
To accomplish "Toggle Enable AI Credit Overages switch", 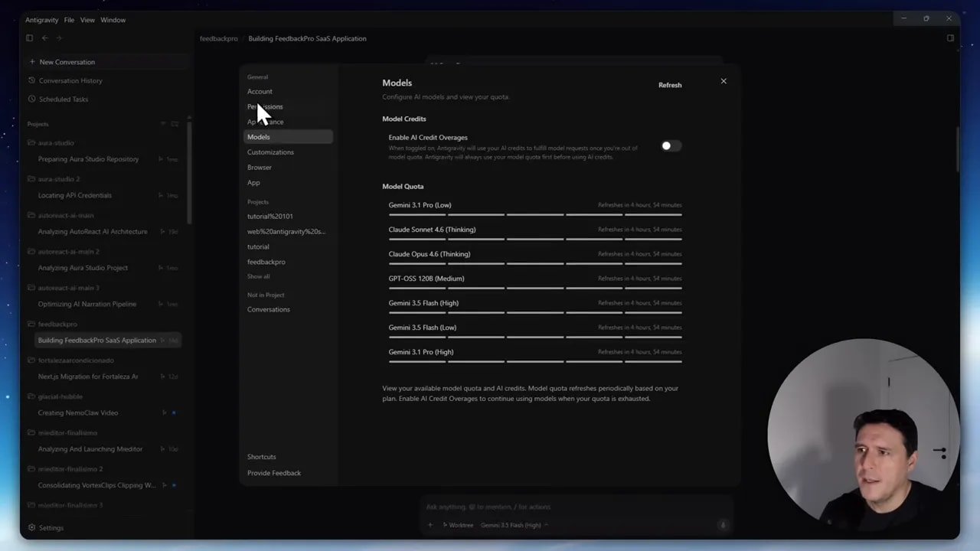I will (x=671, y=146).
